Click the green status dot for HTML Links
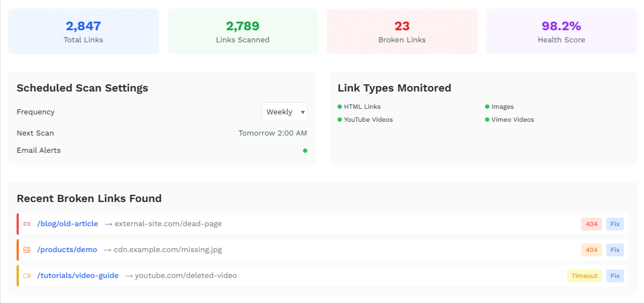Screen dimensions: 644x303 [x=339, y=106]
